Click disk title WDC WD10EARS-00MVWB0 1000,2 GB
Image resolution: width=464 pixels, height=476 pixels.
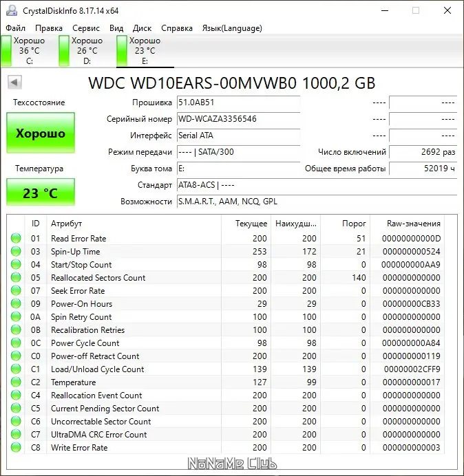click(232, 83)
